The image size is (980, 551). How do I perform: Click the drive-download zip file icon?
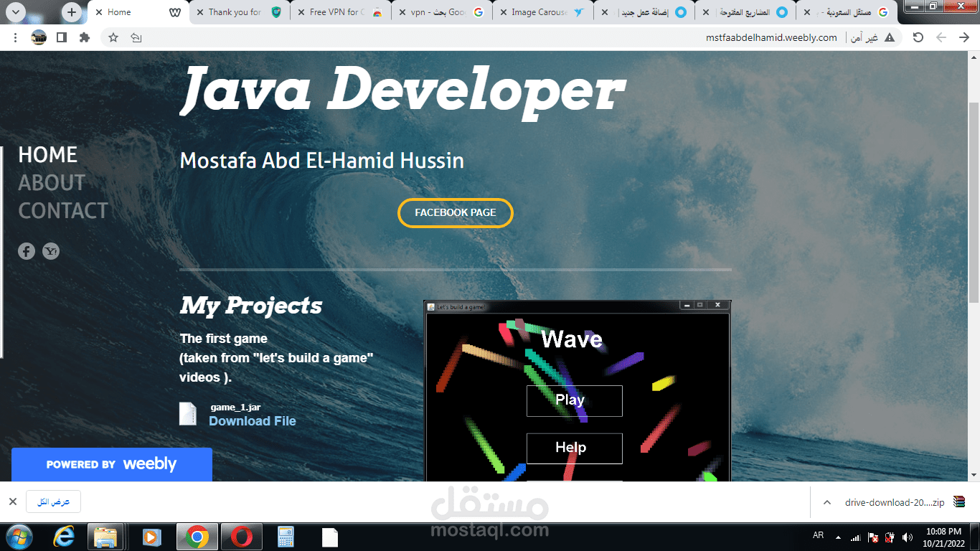point(959,502)
